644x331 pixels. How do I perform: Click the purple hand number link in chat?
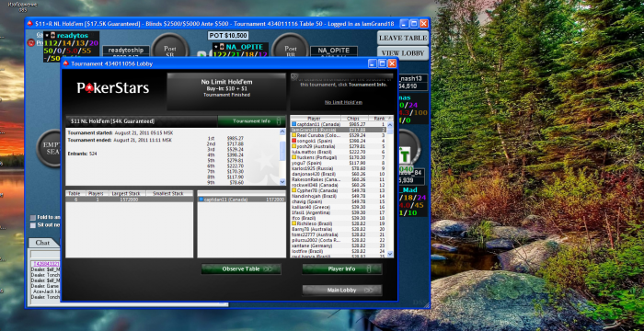point(46,264)
